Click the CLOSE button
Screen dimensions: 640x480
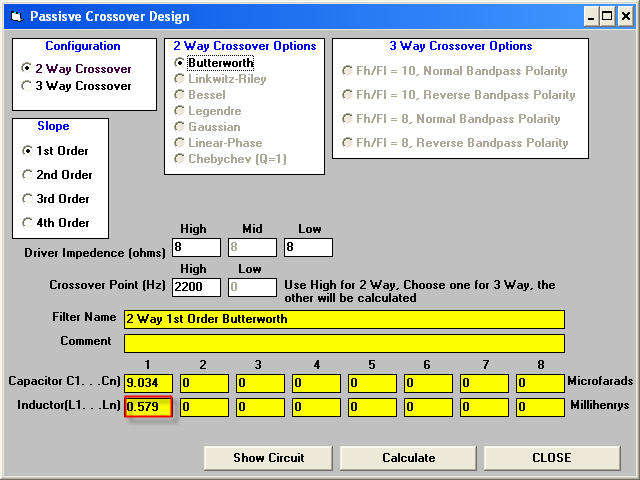pyautogui.click(x=552, y=458)
